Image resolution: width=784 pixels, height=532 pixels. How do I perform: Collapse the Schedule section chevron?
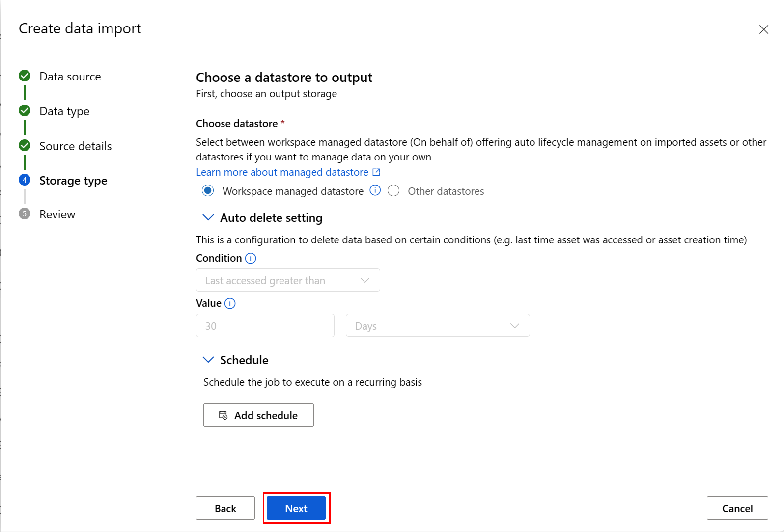tap(208, 360)
